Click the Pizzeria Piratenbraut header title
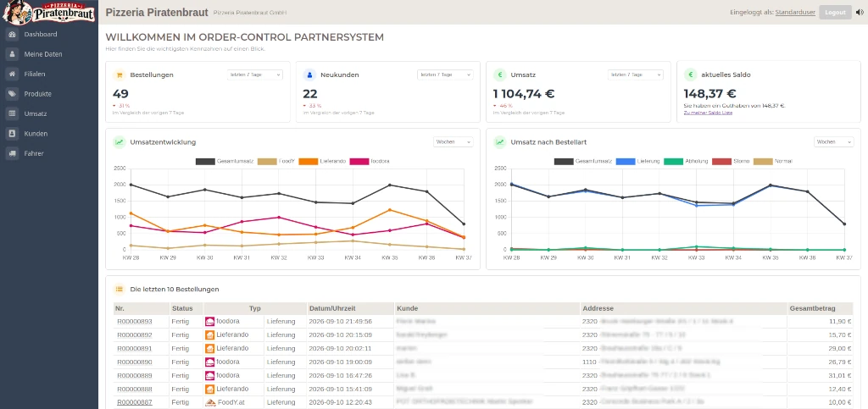 [x=157, y=12]
